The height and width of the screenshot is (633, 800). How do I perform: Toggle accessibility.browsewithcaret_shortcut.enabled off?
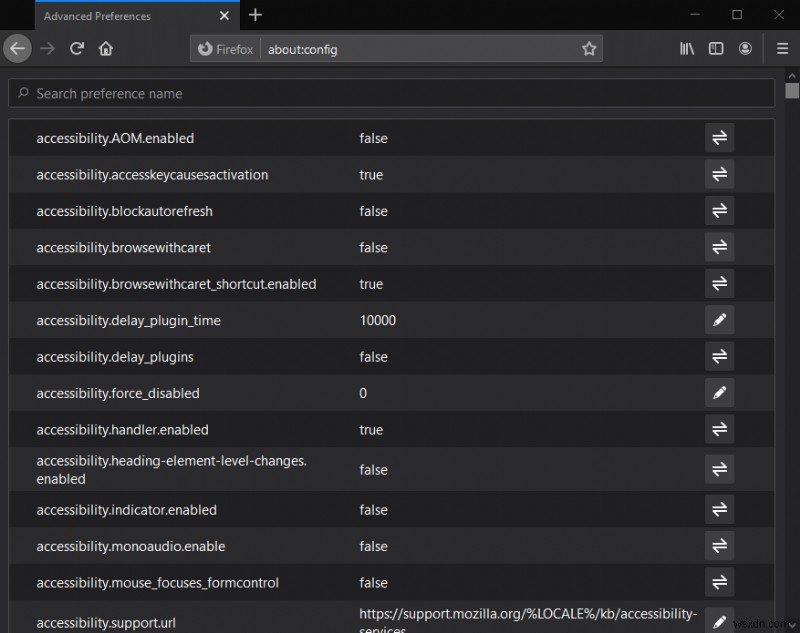[719, 283]
